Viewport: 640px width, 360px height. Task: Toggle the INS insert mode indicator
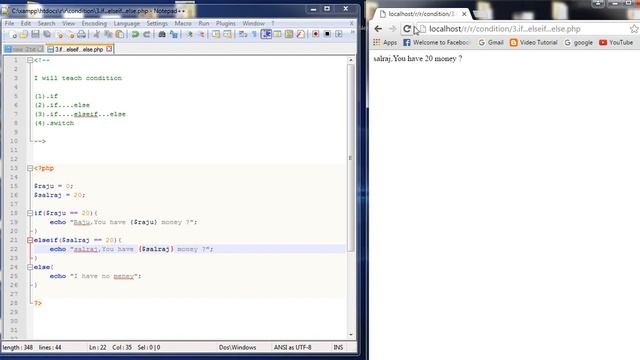pyautogui.click(x=338, y=348)
